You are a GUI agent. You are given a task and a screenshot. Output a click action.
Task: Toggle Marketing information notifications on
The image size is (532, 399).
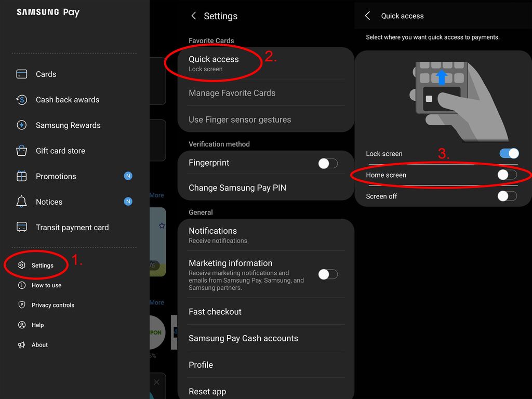click(x=328, y=274)
